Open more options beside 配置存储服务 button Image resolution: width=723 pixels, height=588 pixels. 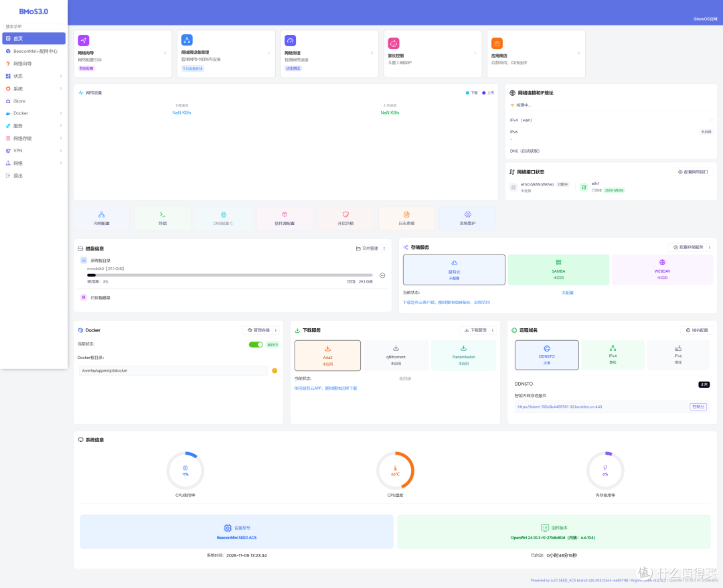(709, 247)
